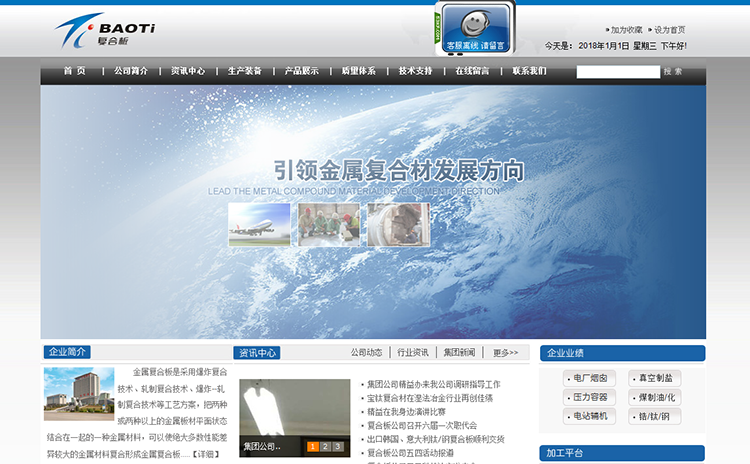750x464 pixels.
Task: Show slide 2 in news slideshow
Action: point(325,446)
